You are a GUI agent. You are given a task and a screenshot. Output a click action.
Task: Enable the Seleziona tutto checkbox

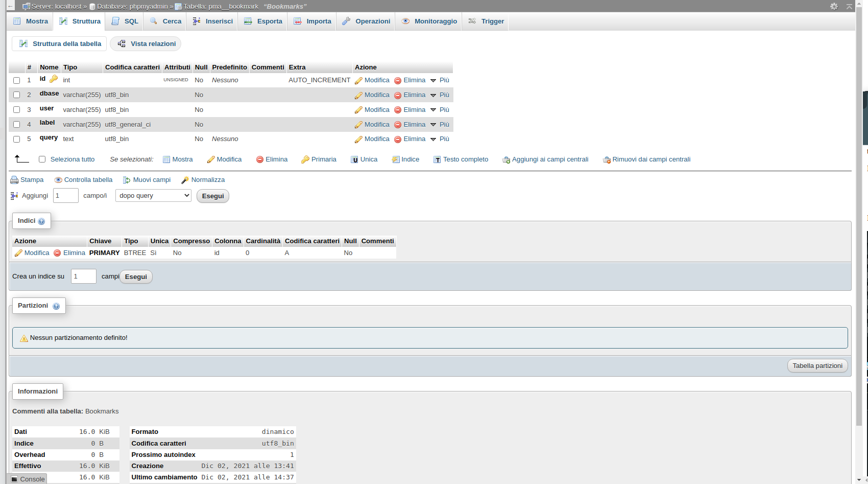[42, 159]
